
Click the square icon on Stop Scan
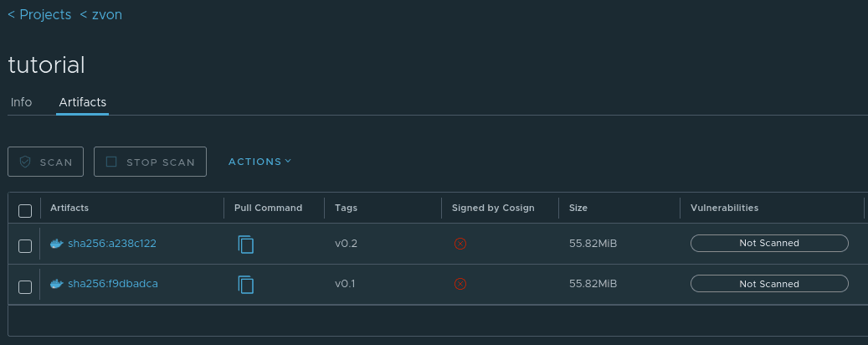(111, 162)
